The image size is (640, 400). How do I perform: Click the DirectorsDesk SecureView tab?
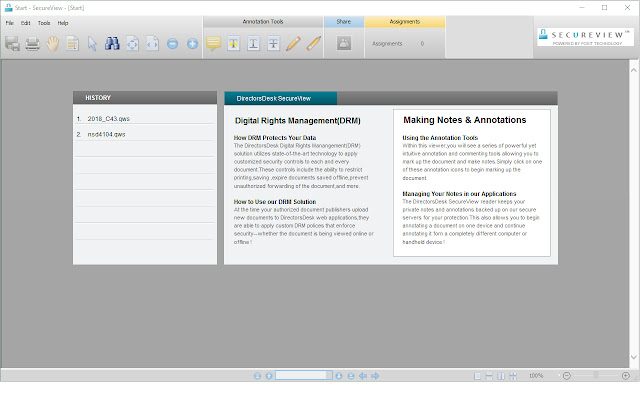coord(280,98)
